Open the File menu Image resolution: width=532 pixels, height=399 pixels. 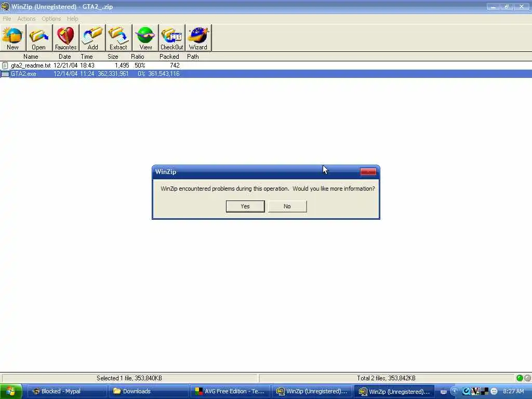pos(7,19)
